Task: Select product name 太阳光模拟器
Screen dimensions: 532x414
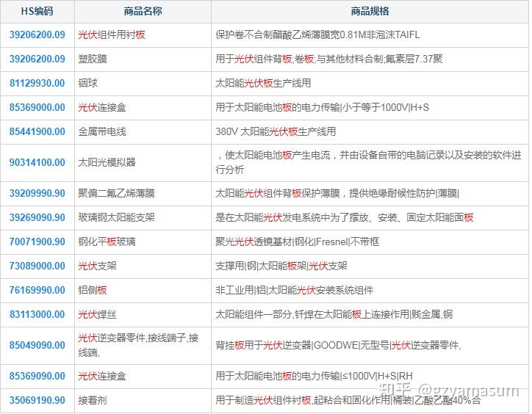Action: pos(107,162)
